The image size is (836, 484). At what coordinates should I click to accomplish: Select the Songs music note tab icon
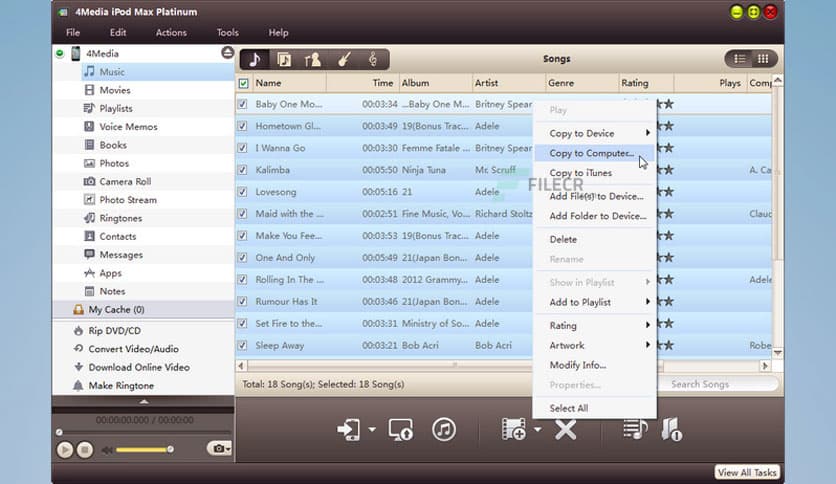[255, 59]
